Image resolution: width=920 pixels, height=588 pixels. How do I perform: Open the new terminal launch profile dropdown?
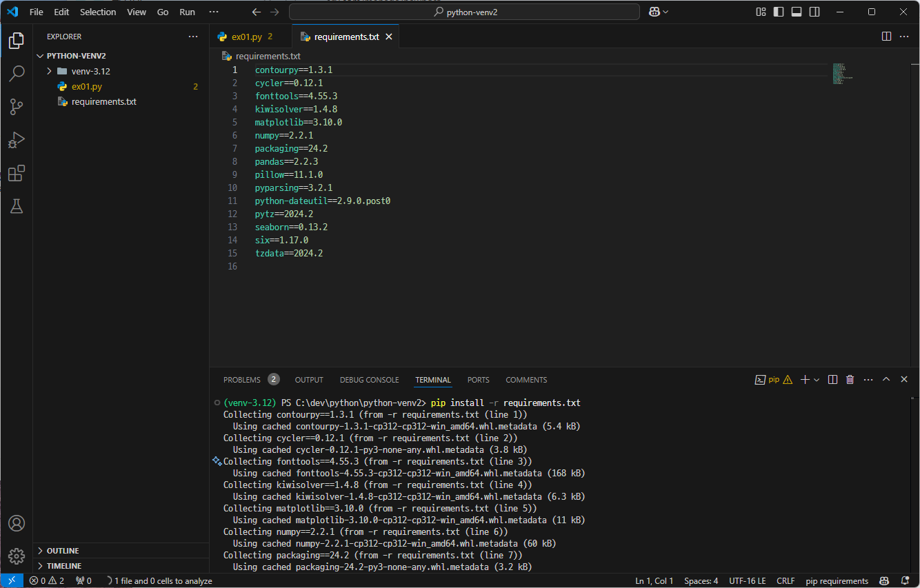point(817,380)
